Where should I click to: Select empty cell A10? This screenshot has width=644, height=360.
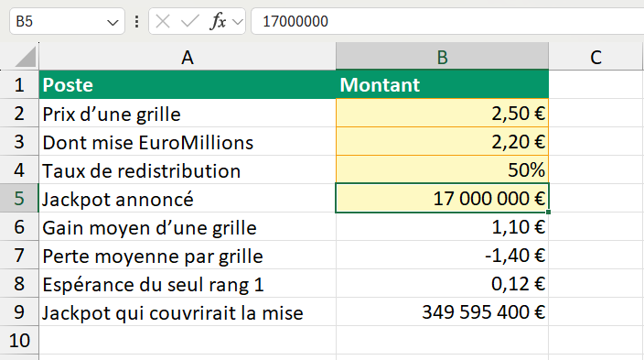tap(188, 340)
